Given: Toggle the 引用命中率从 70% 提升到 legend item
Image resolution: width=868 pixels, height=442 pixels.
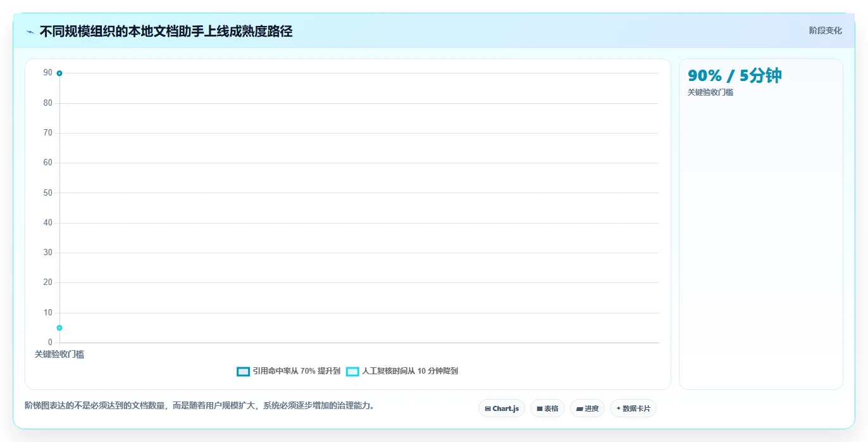Looking at the screenshot, I should (288, 371).
